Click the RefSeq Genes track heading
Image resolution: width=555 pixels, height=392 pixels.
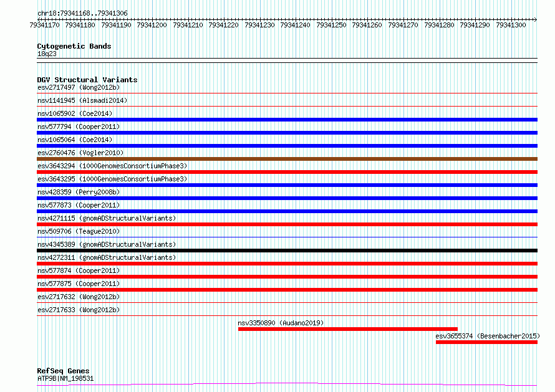[x=63, y=371]
